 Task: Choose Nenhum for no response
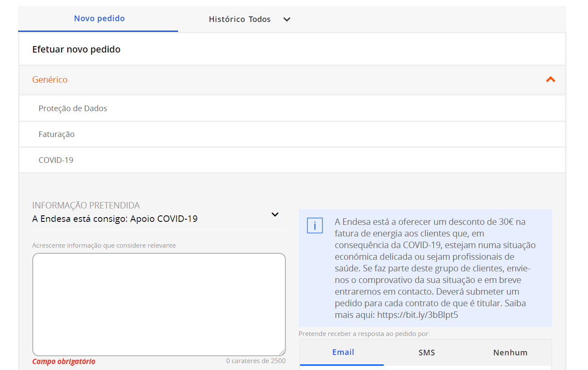510,353
